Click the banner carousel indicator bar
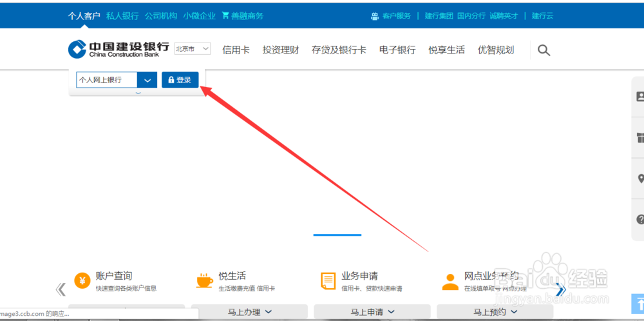Image resolution: width=644 pixels, height=321 pixels. click(x=337, y=235)
